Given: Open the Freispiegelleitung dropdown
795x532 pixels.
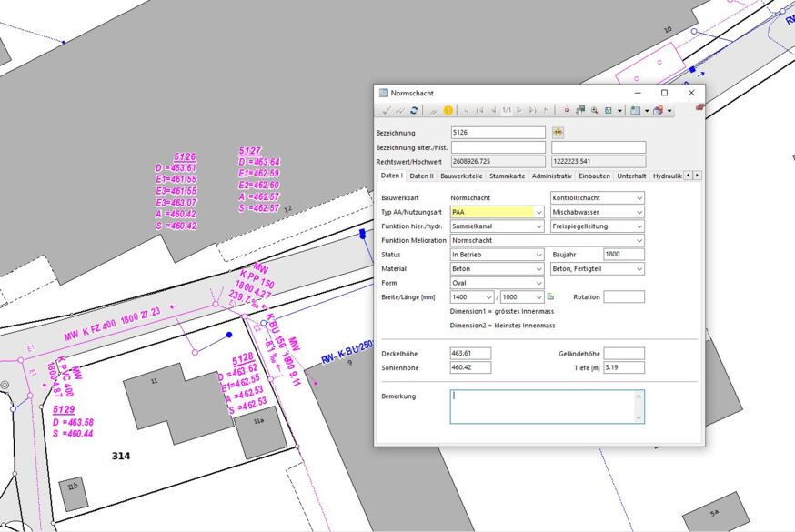Looking at the screenshot, I should pos(598,226).
